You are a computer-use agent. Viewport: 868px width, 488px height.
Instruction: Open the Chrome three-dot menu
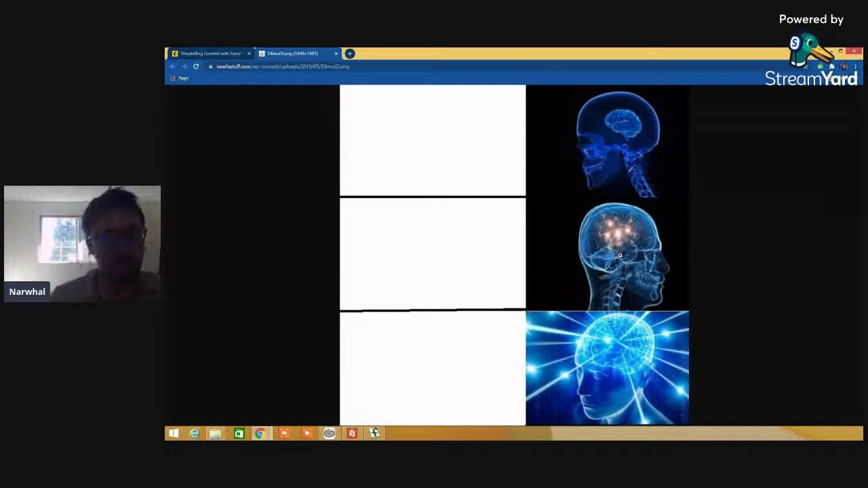pos(855,66)
